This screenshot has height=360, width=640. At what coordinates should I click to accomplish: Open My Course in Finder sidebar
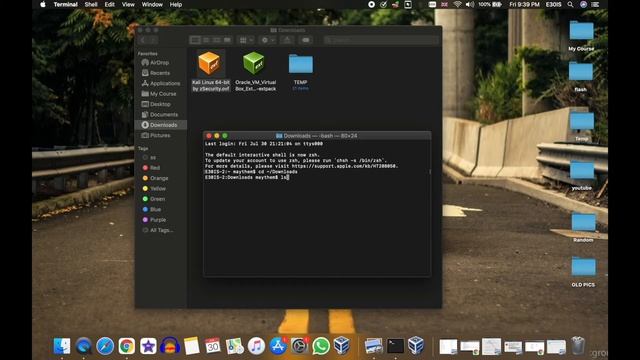point(159,94)
